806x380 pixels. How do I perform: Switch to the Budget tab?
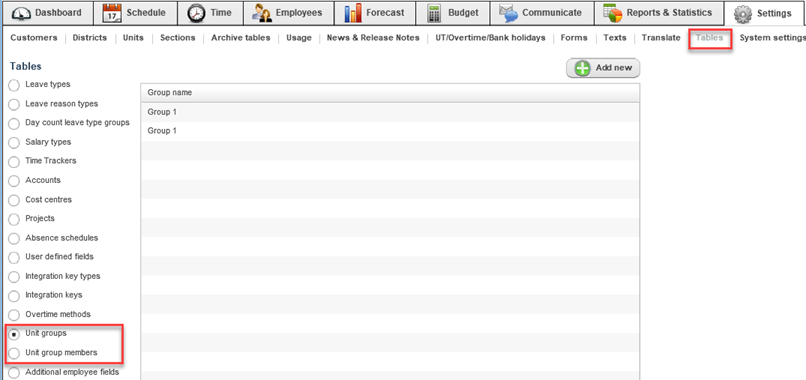(452, 13)
